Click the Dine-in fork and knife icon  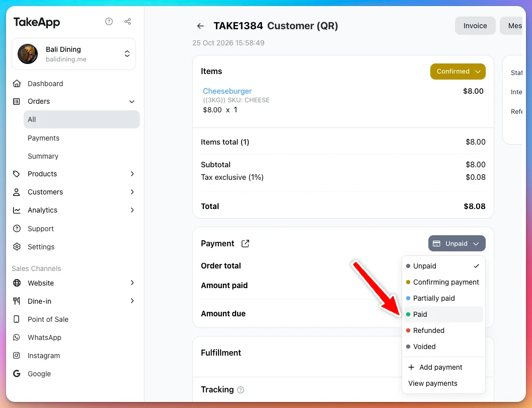16,301
